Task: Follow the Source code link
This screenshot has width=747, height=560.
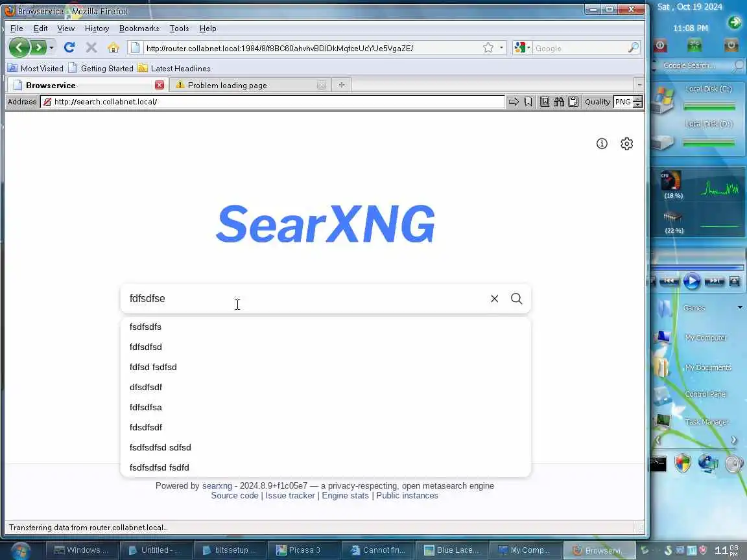Action: pyautogui.click(x=234, y=495)
